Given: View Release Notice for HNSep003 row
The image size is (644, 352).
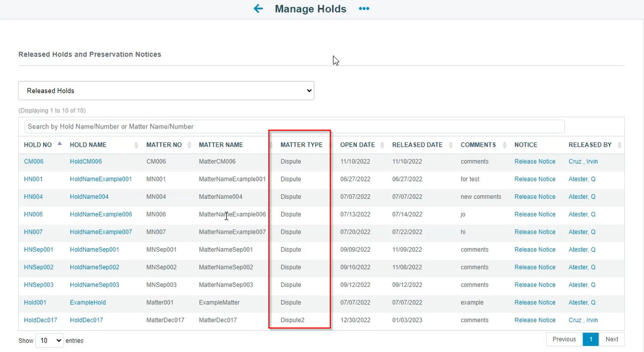Looking at the screenshot, I should click(535, 285).
